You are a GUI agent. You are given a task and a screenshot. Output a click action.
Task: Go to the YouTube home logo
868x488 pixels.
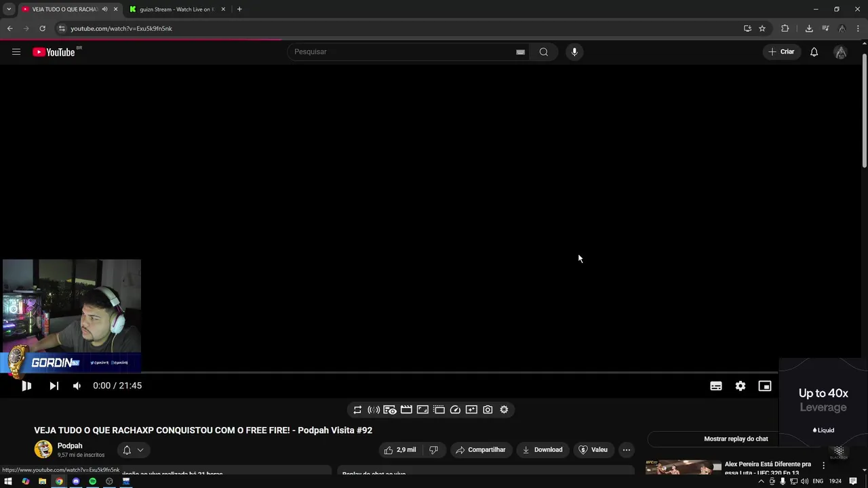[x=54, y=52]
